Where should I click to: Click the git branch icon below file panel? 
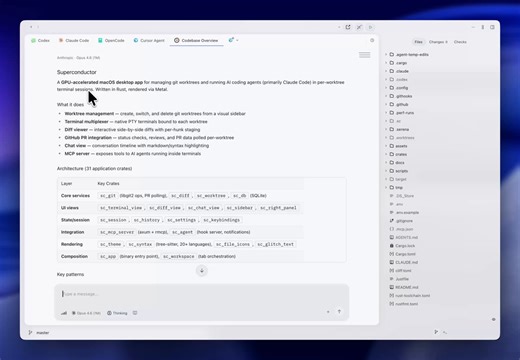(x=436, y=332)
